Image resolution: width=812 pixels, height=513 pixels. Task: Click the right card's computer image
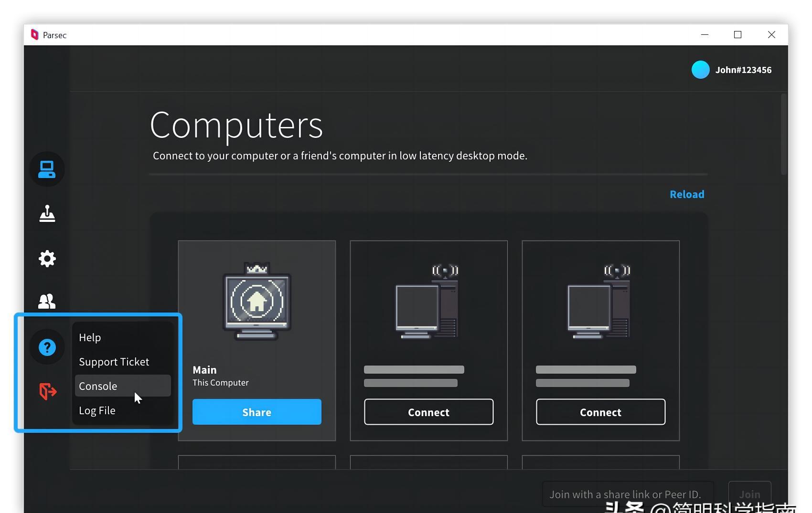click(598, 302)
